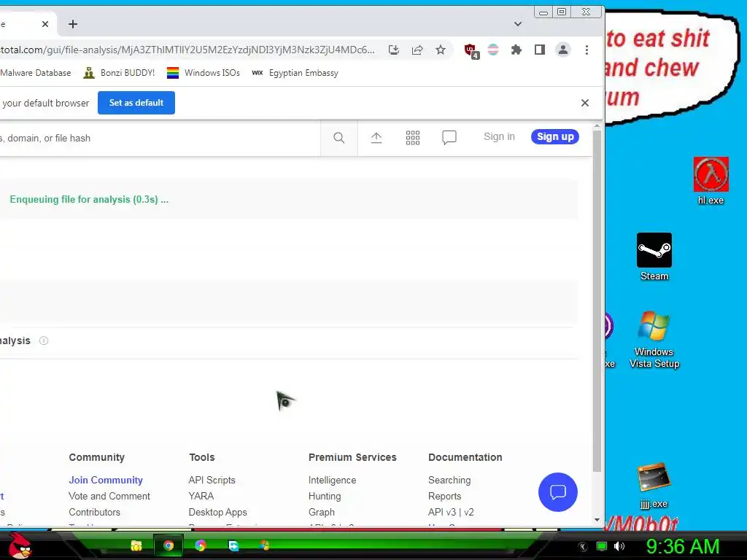Show hidden tray icons arrow
This screenshot has width=747, height=560.
pyautogui.click(x=582, y=547)
